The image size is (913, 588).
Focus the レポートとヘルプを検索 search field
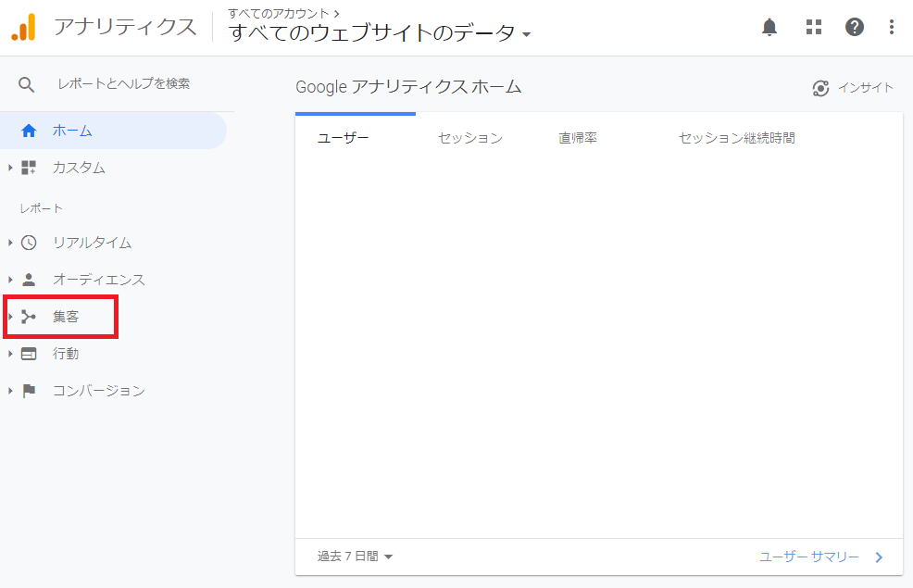tap(123, 84)
